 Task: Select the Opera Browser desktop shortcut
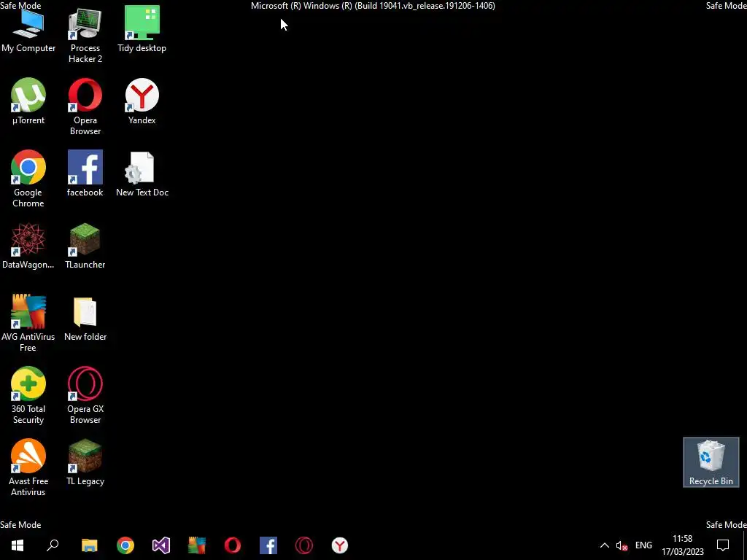[85, 108]
